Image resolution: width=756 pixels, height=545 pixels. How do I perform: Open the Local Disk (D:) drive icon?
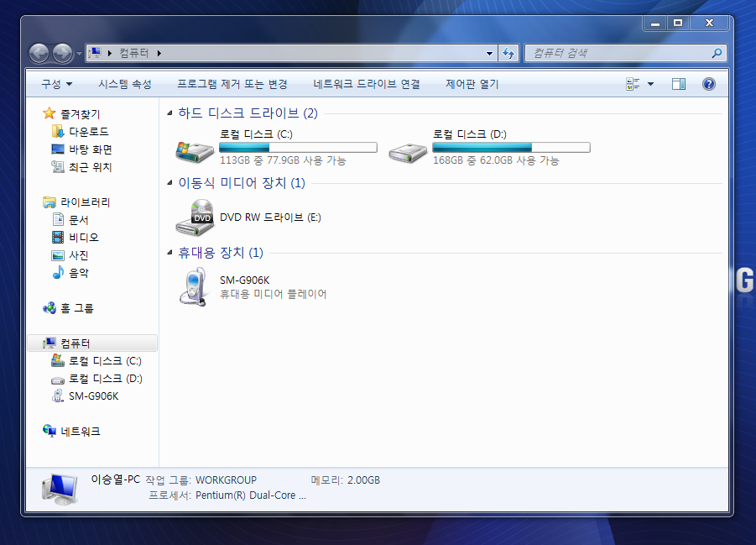coord(408,148)
